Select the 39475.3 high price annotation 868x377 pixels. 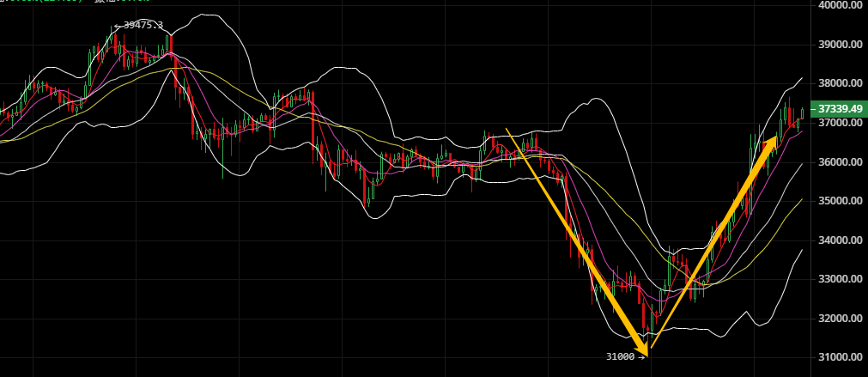click(138, 25)
